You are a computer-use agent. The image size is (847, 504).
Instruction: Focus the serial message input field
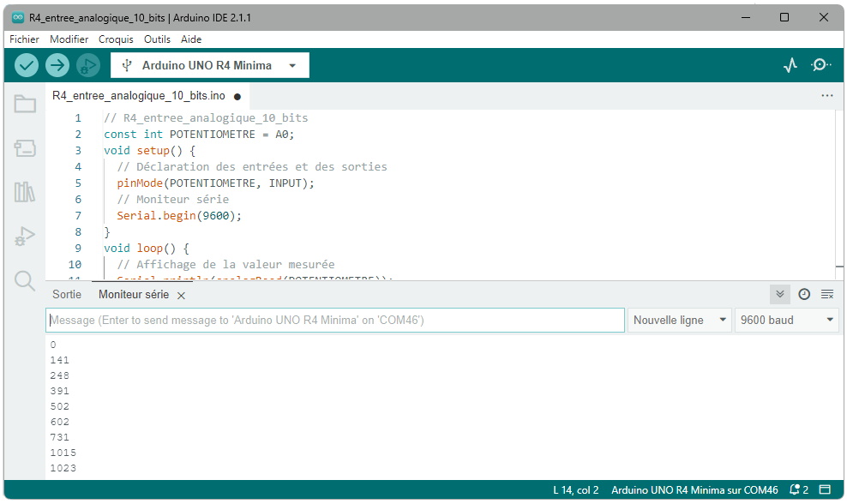coord(335,321)
